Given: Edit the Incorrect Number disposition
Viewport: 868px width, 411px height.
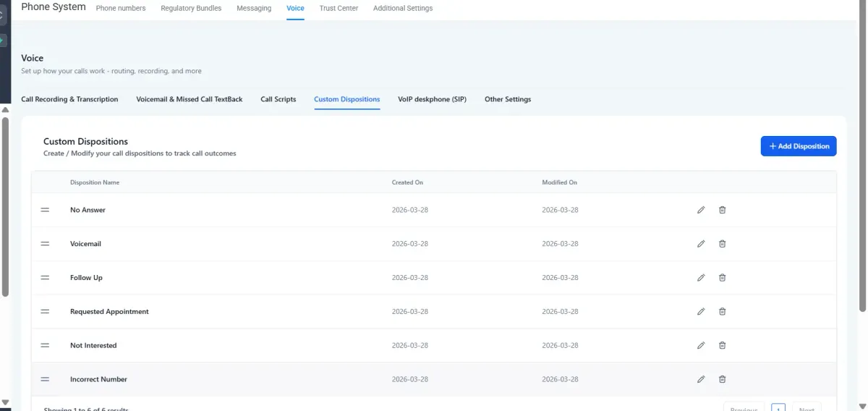Looking at the screenshot, I should (x=701, y=379).
